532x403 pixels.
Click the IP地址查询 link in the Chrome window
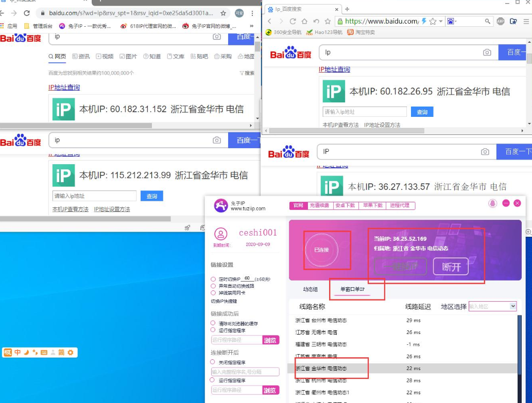(64, 87)
